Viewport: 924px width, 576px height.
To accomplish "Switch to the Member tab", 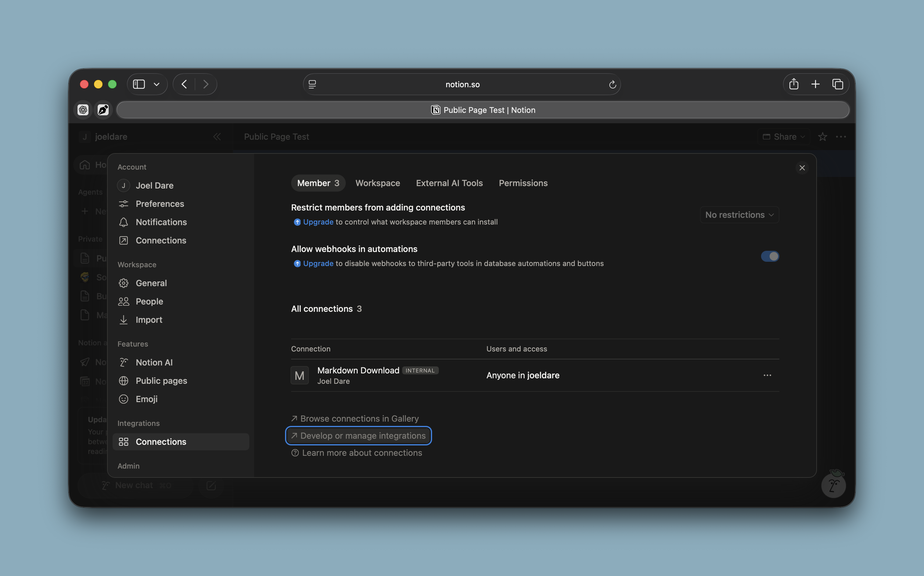I will (x=318, y=183).
